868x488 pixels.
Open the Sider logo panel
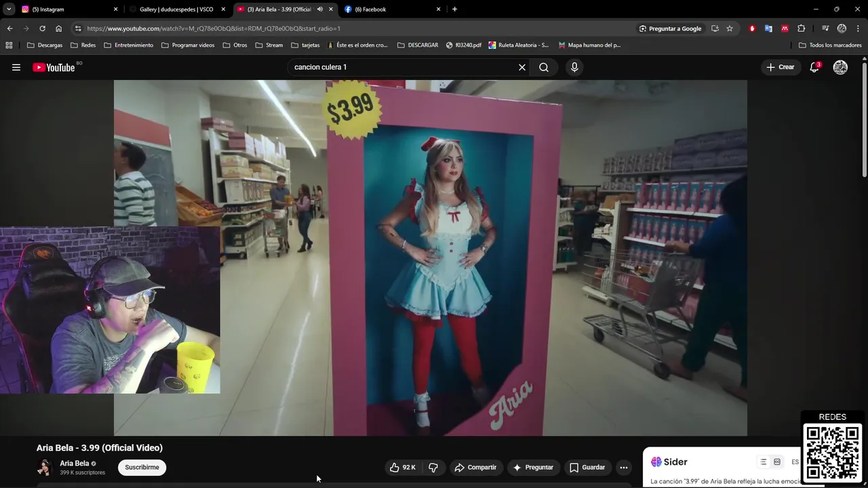point(669,462)
